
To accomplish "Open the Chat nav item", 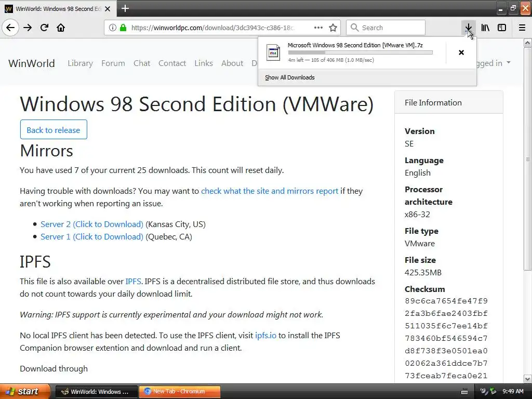I will pos(142,63).
